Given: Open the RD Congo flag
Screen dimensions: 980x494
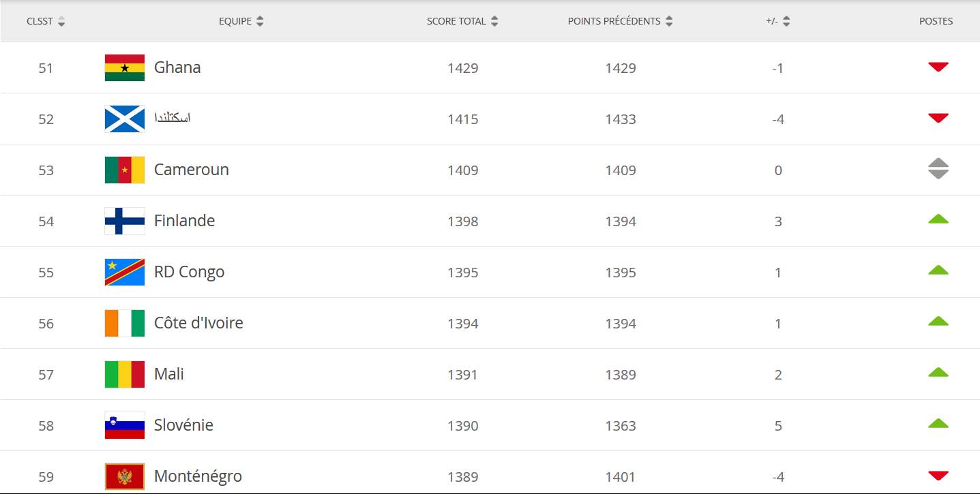Looking at the screenshot, I should [x=125, y=273].
